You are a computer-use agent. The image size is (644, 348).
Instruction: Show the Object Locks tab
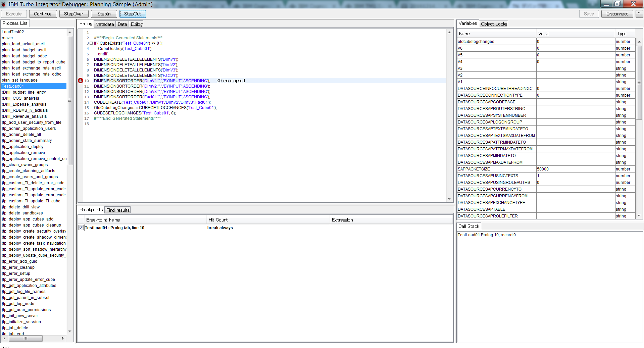point(493,23)
